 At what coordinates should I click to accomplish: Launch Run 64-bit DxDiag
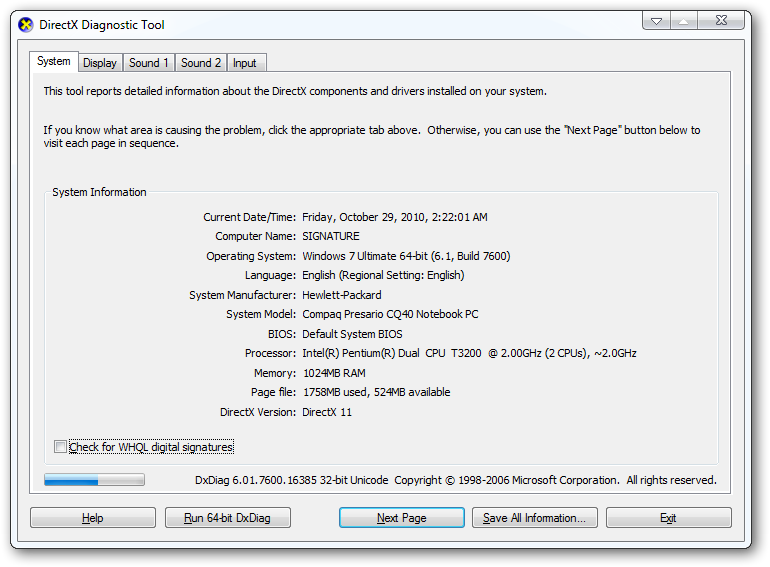(227, 518)
